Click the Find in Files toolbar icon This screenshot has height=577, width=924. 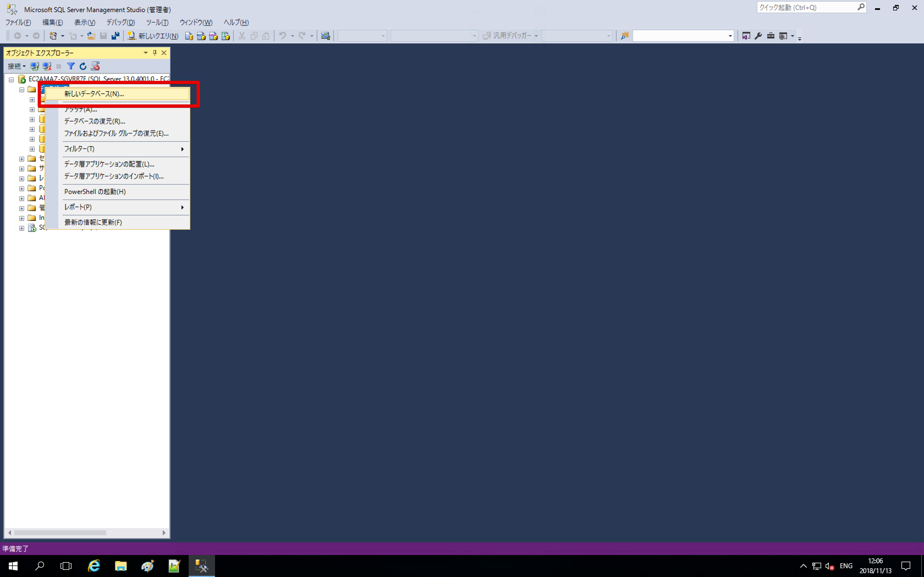625,36
